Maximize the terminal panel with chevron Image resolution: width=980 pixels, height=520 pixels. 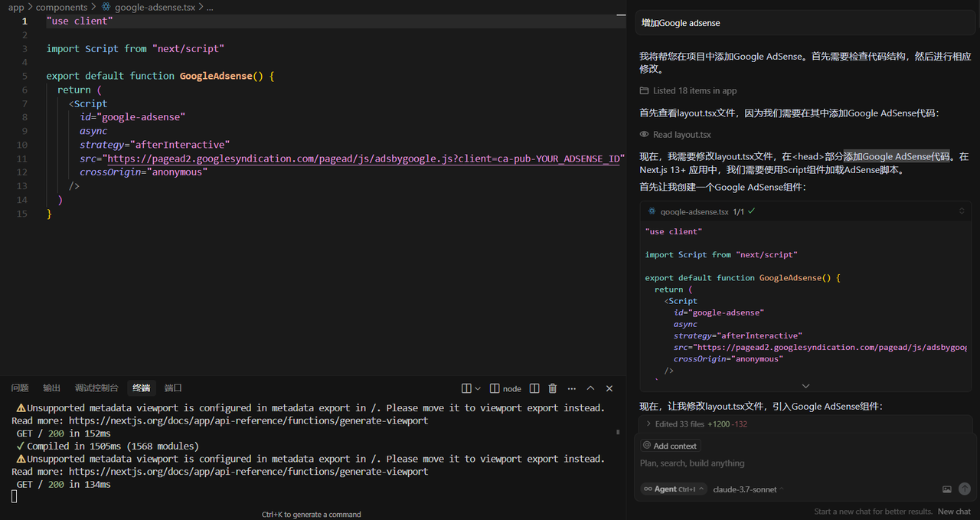590,388
